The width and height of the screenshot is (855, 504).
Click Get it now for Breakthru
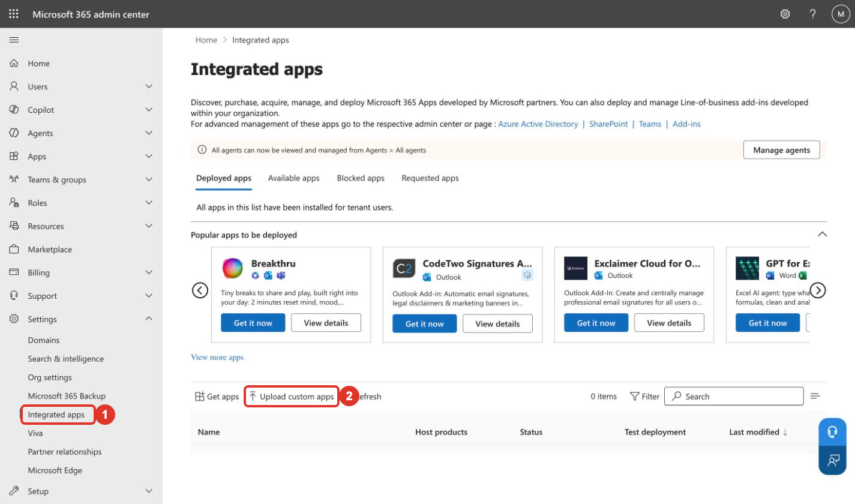[x=253, y=323]
